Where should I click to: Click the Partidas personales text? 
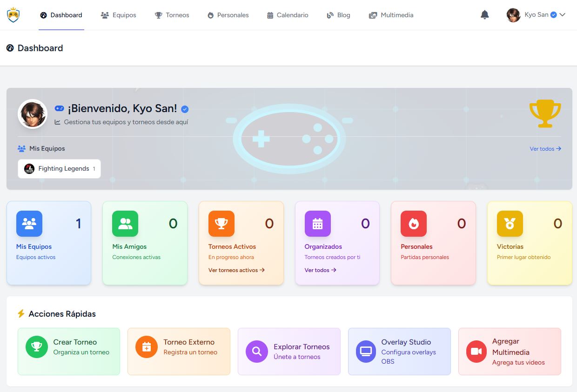pos(425,257)
